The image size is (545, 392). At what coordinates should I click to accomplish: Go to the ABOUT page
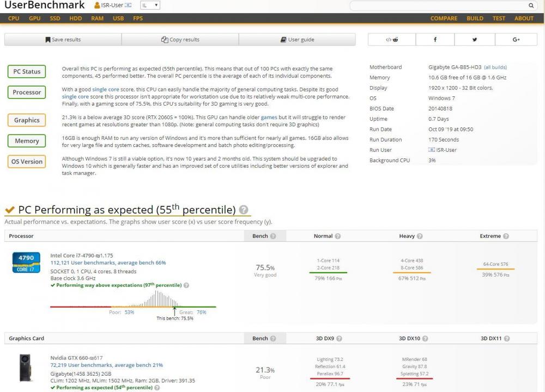click(x=524, y=19)
